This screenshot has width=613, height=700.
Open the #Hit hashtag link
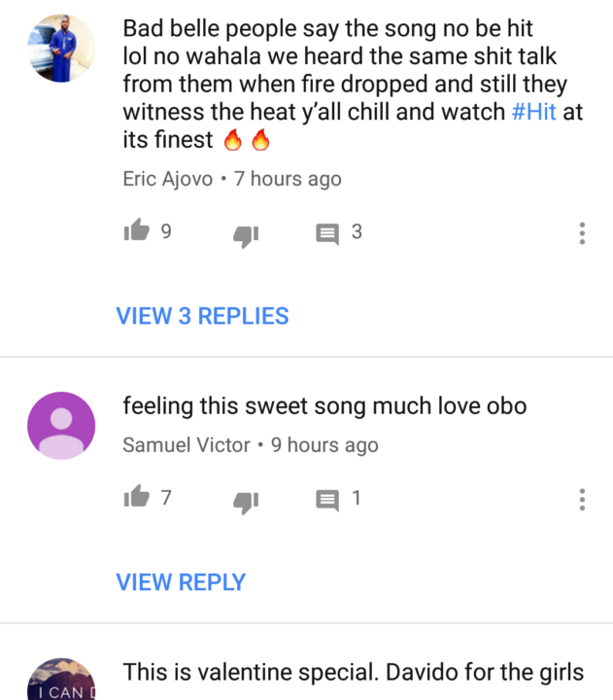coord(533,111)
